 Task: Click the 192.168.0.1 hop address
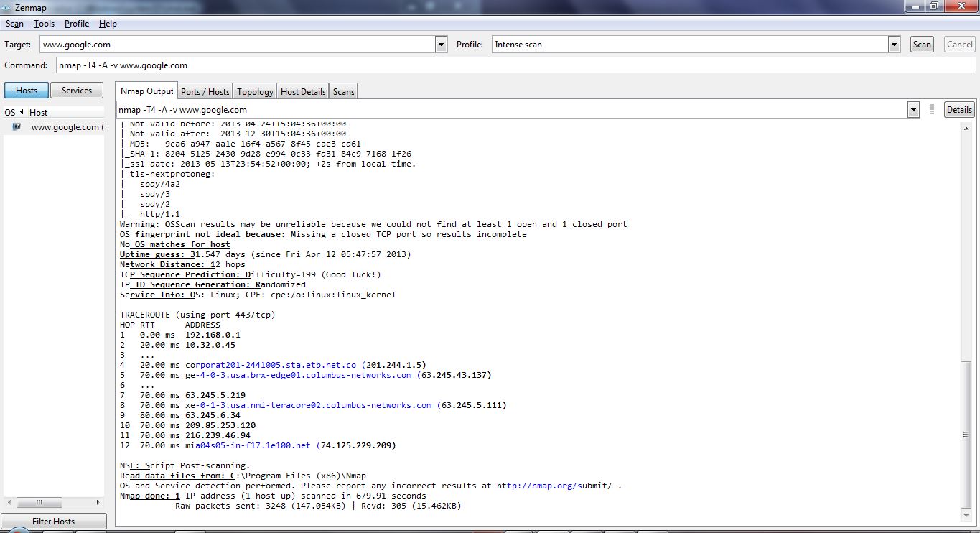pyautogui.click(x=213, y=335)
